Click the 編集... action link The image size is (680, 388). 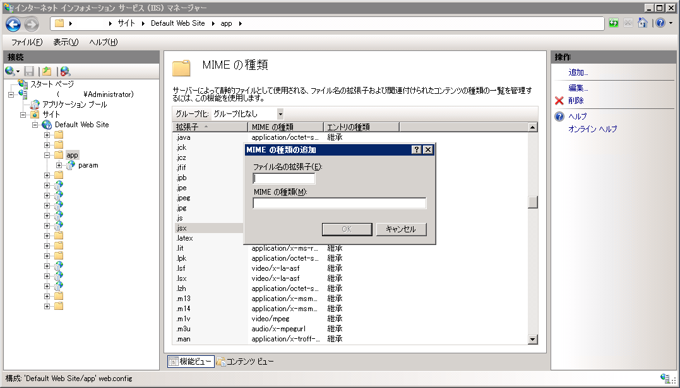tap(578, 88)
